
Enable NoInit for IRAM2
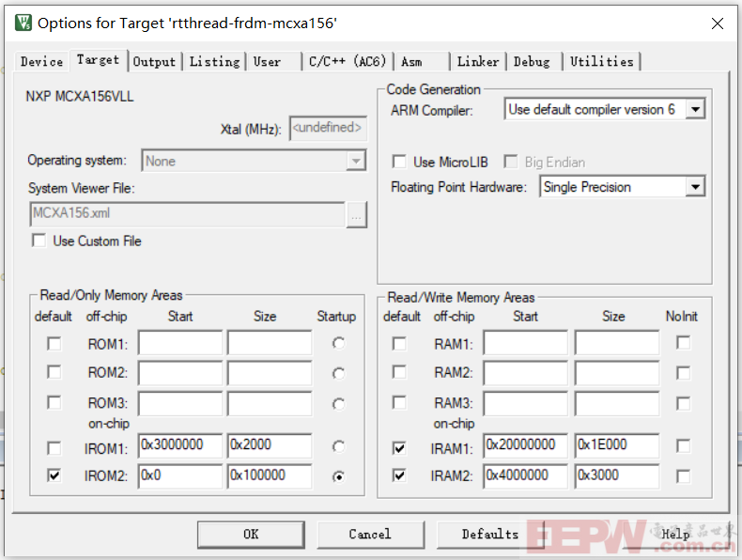point(683,476)
